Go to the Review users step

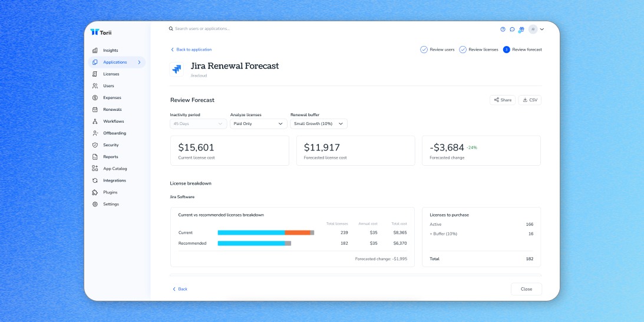[437, 50]
